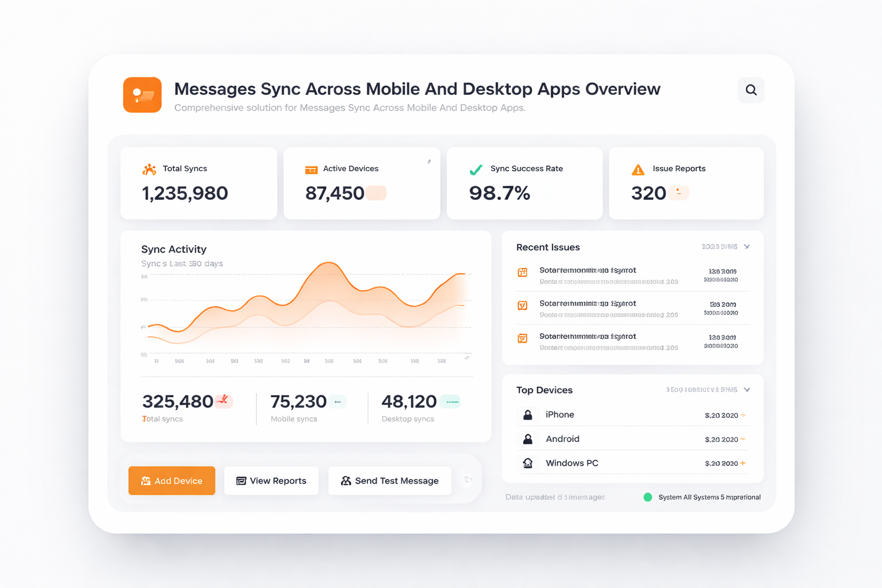Click the search magnifier icon
882x588 pixels.
click(751, 90)
